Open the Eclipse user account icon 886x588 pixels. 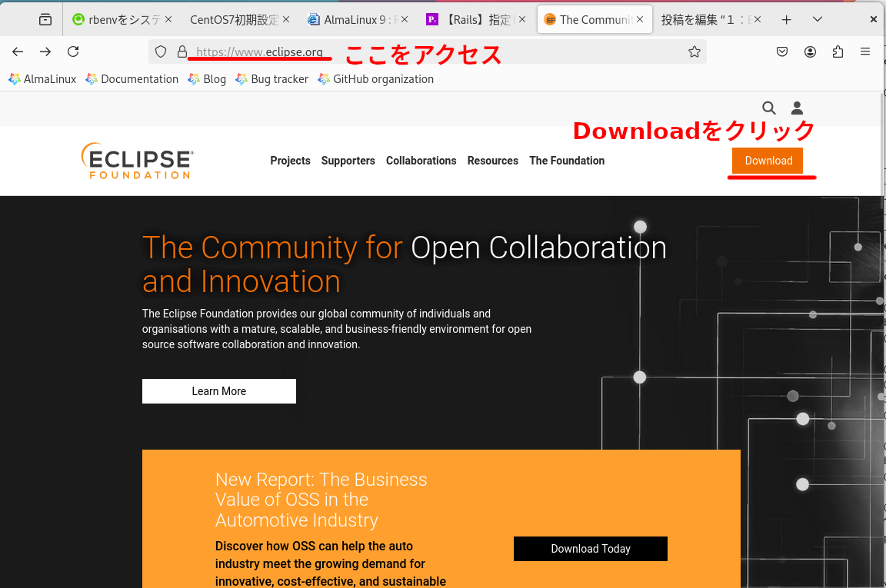(x=797, y=108)
